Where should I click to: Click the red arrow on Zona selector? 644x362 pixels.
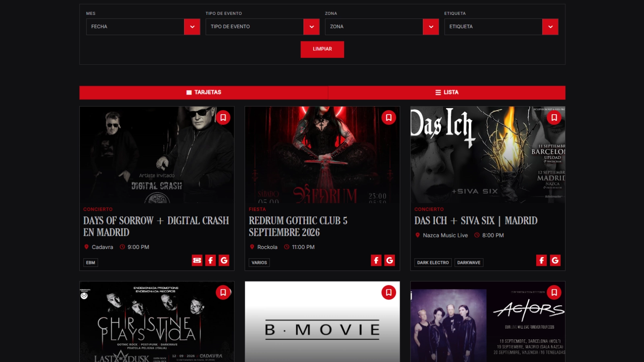tap(431, 27)
